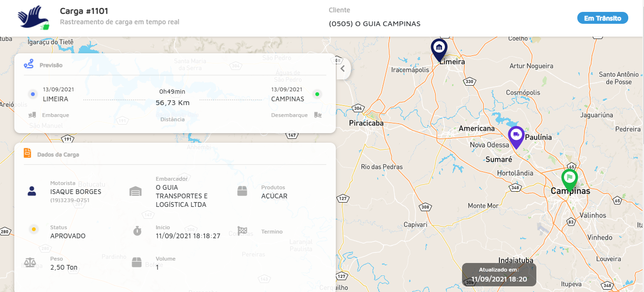Click the yellow status dot above APROVADO

click(x=33, y=229)
